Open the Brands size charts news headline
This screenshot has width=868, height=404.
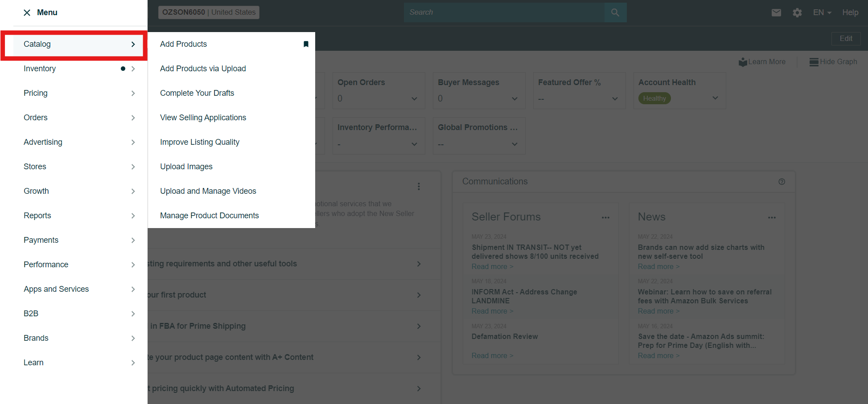pyautogui.click(x=701, y=252)
